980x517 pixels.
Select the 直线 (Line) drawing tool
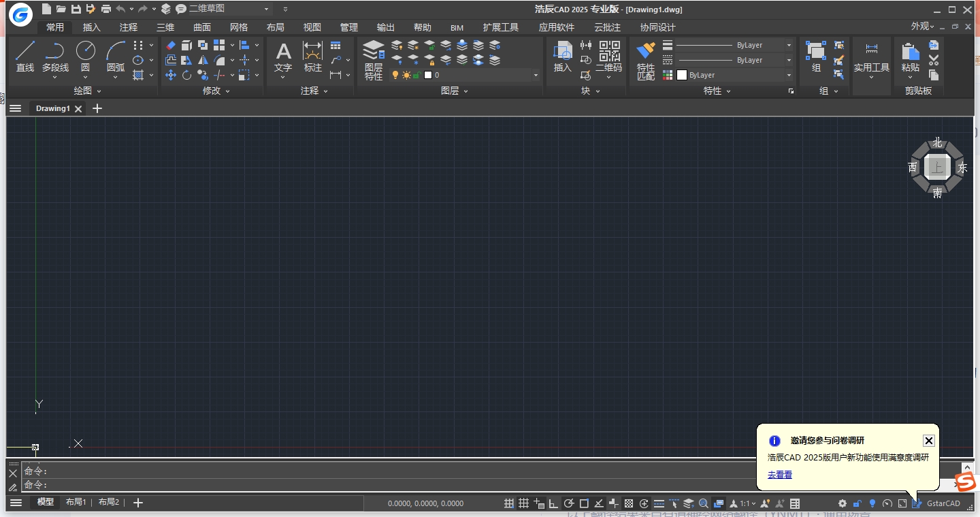pyautogui.click(x=25, y=52)
